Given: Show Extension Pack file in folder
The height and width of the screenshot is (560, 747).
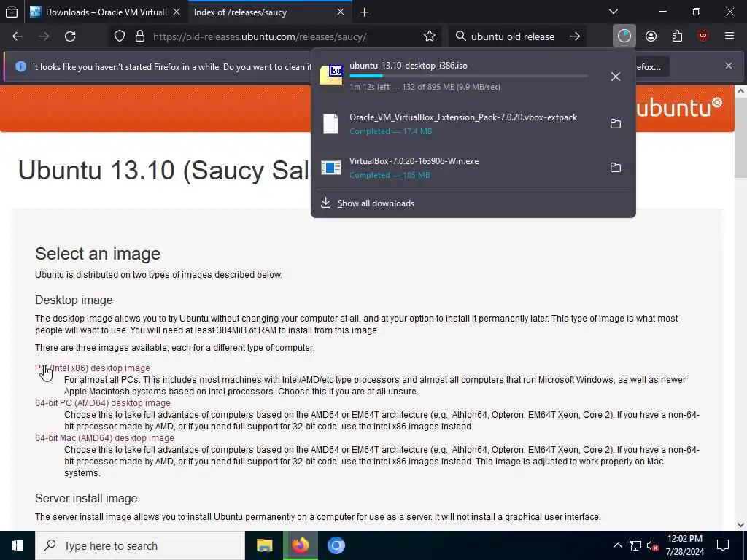Looking at the screenshot, I should click(x=616, y=124).
